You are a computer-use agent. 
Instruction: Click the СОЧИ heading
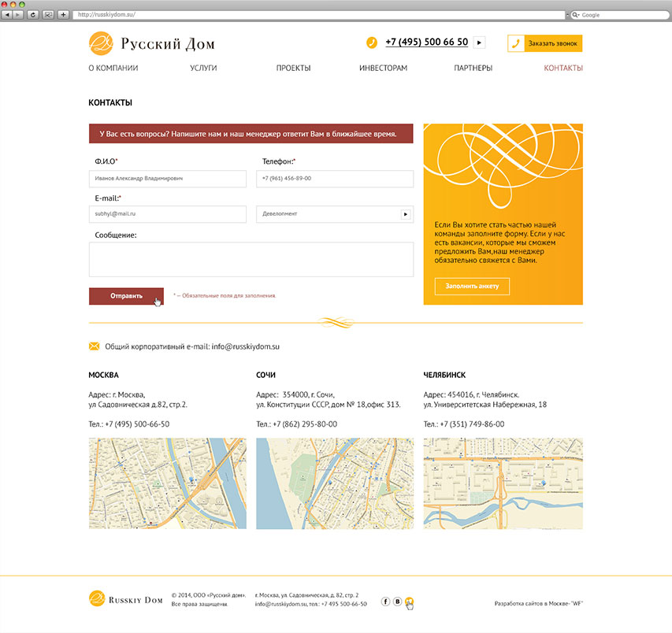tap(265, 375)
